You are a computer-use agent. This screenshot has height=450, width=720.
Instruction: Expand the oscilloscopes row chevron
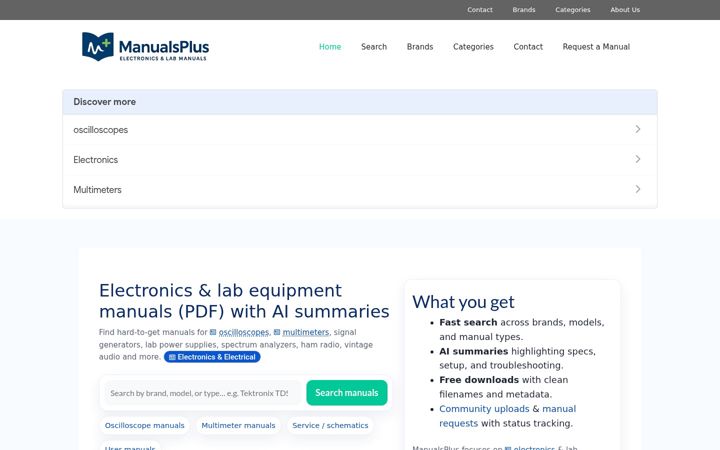638,129
